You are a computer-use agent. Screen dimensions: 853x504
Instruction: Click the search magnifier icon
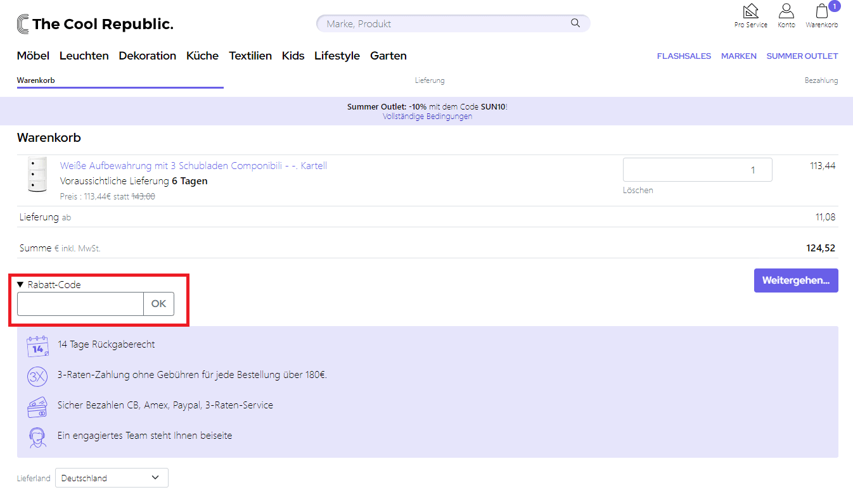(575, 23)
